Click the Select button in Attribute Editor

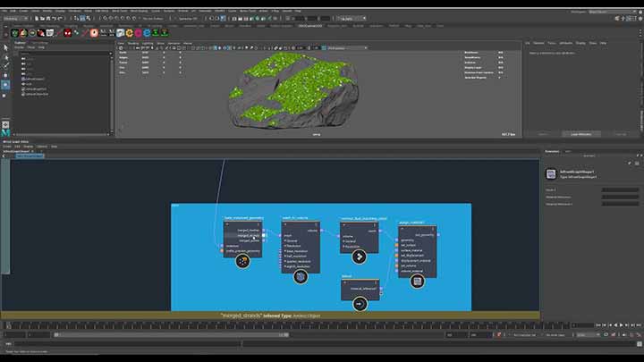point(543,134)
